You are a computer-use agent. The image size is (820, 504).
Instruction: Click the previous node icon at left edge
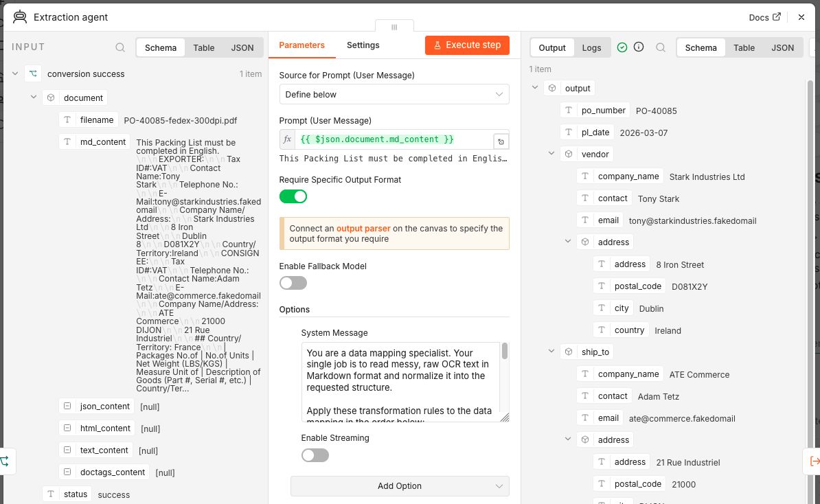(5, 461)
